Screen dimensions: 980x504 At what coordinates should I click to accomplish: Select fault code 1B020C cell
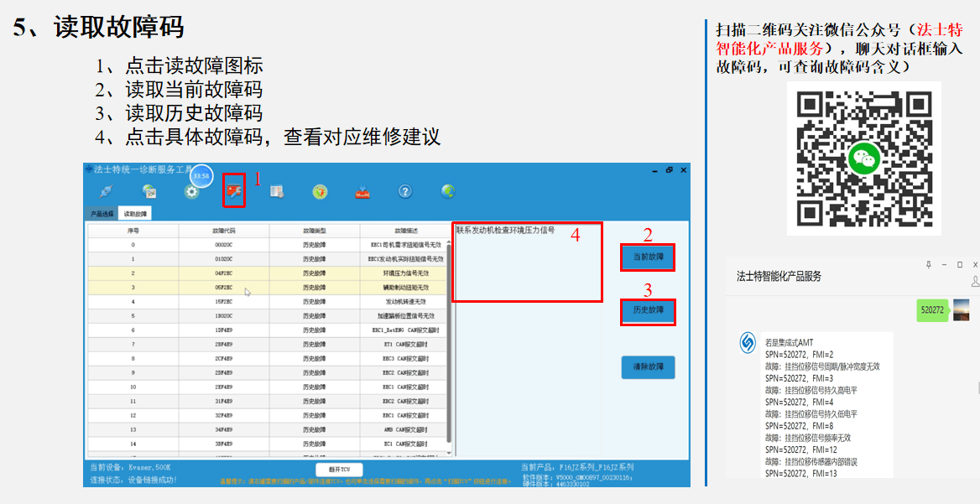tap(224, 316)
